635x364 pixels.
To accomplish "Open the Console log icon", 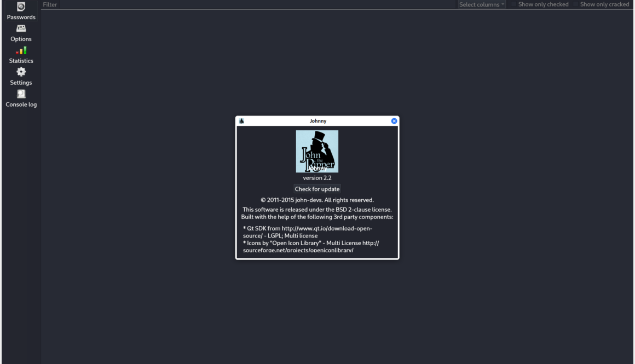I will pos(21,94).
